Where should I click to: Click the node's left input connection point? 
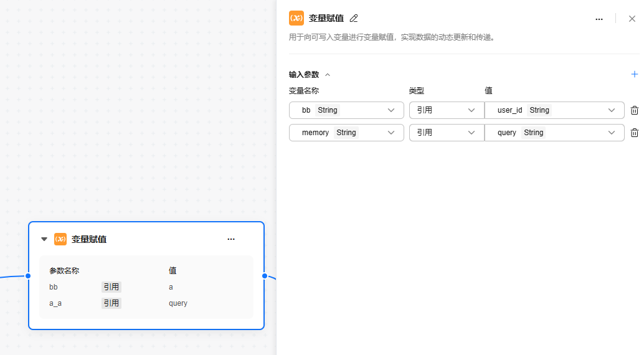28,276
